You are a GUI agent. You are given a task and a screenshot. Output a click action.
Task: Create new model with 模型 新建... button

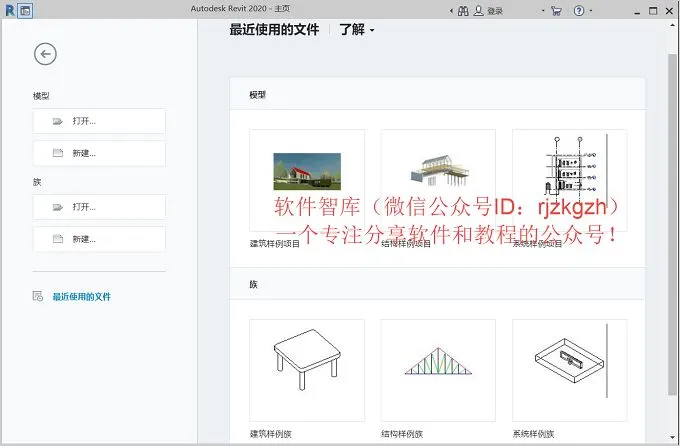(x=99, y=153)
